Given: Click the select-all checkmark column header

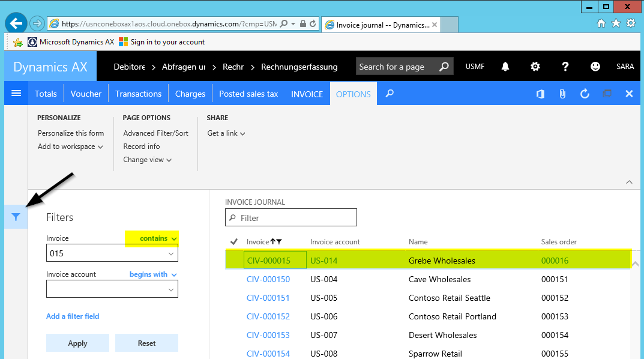Looking at the screenshot, I should point(234,242).
